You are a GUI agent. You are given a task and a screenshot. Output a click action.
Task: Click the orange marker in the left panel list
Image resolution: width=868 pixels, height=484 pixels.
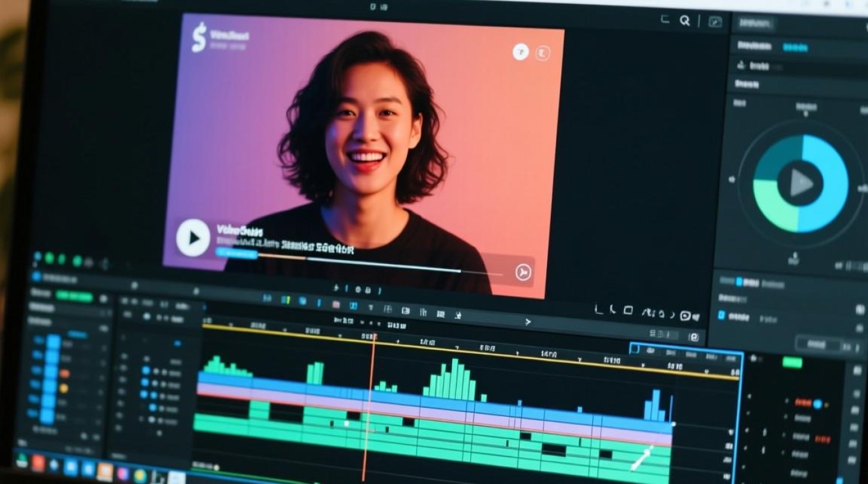[x=65, y=373]
